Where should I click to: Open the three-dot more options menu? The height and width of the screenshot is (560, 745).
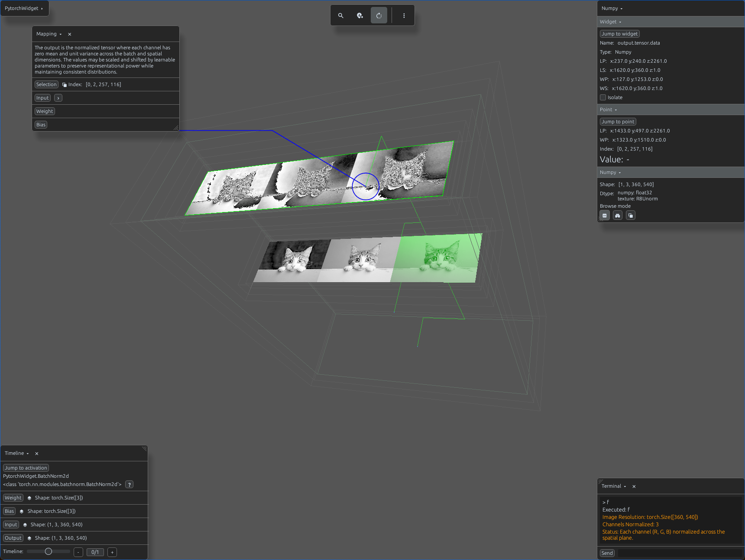pos(404,16)
